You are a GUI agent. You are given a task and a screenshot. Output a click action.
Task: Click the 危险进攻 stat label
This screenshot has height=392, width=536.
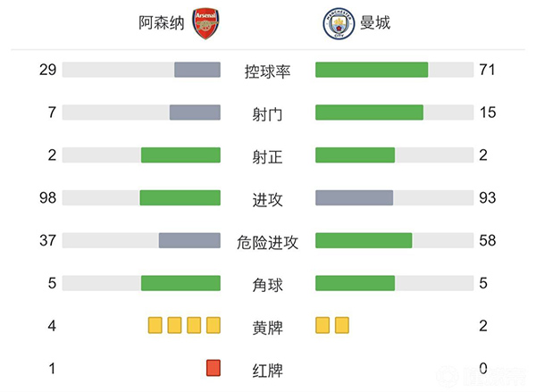[267, 242]
